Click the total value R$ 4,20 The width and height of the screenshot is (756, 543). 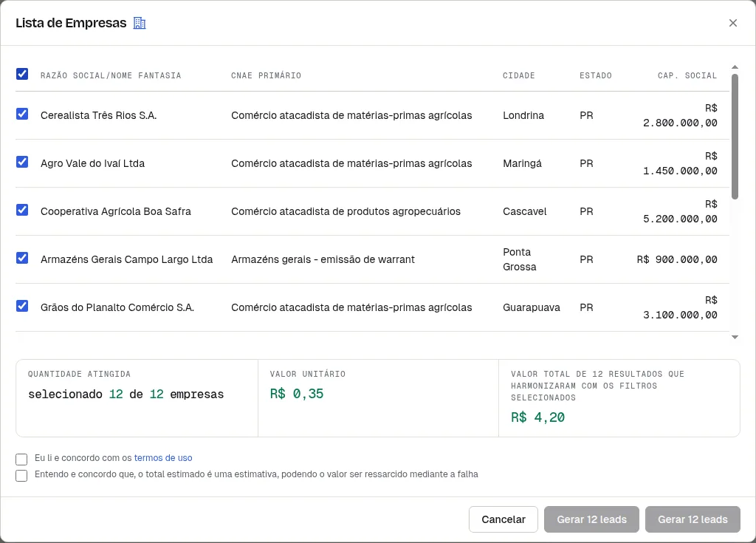tap(537, 417)
